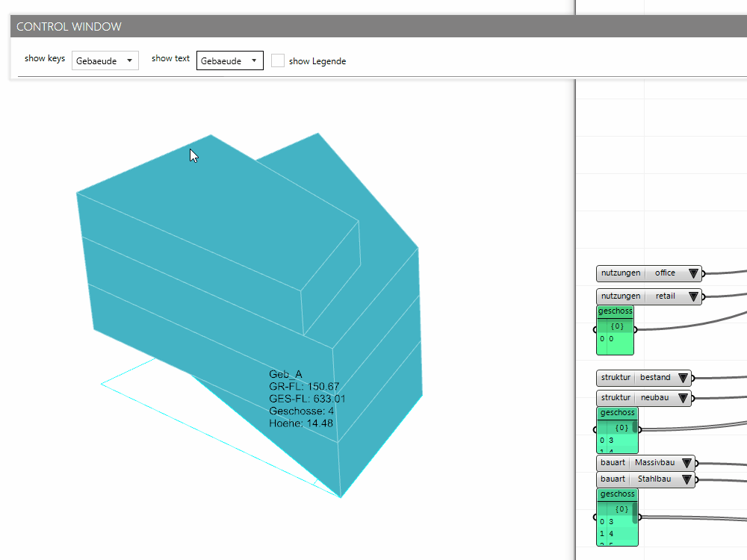Click the Geb_A building info label
This screenshot has width=747, height=560.
point(306,399)
